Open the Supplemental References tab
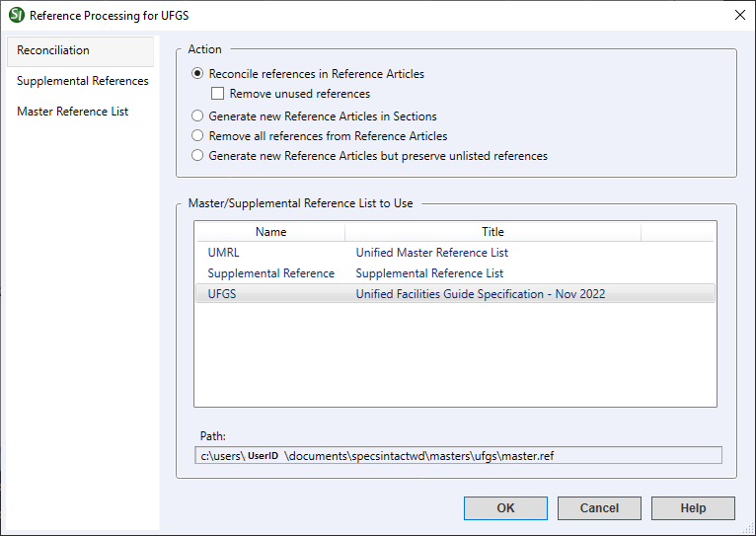 (81, 81)
